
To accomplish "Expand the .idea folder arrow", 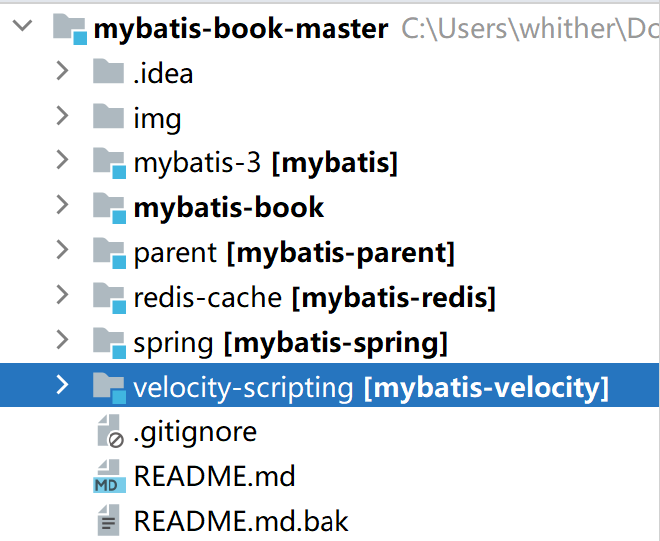I will tap(62, 72).
